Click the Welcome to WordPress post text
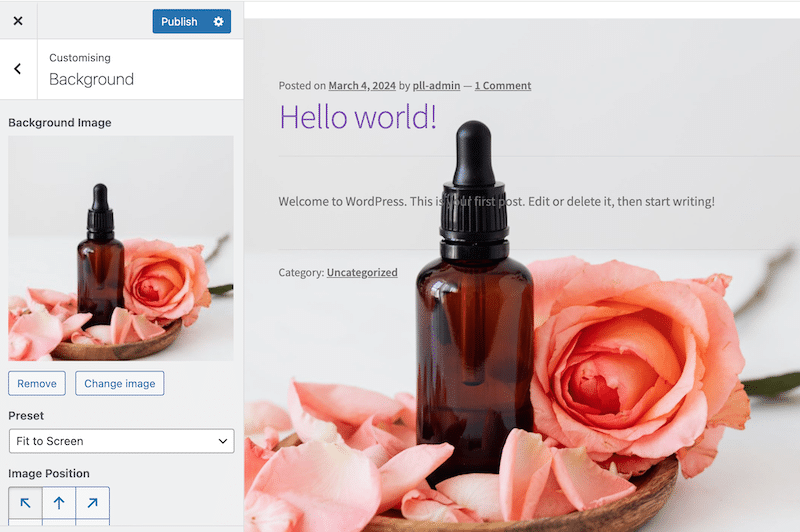Screen dimensions: 800x532 496,201
